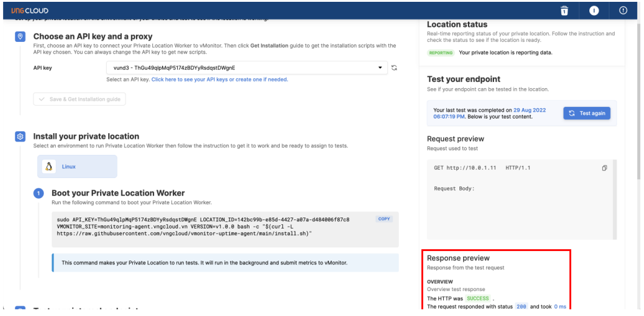The image size is (644, 316).
Task: Click the refresh icon beside API key dropdown
Action: point(393,68)
